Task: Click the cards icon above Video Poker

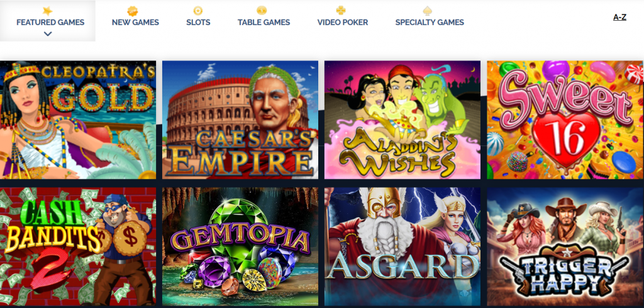Action: [x=340, y=11]
